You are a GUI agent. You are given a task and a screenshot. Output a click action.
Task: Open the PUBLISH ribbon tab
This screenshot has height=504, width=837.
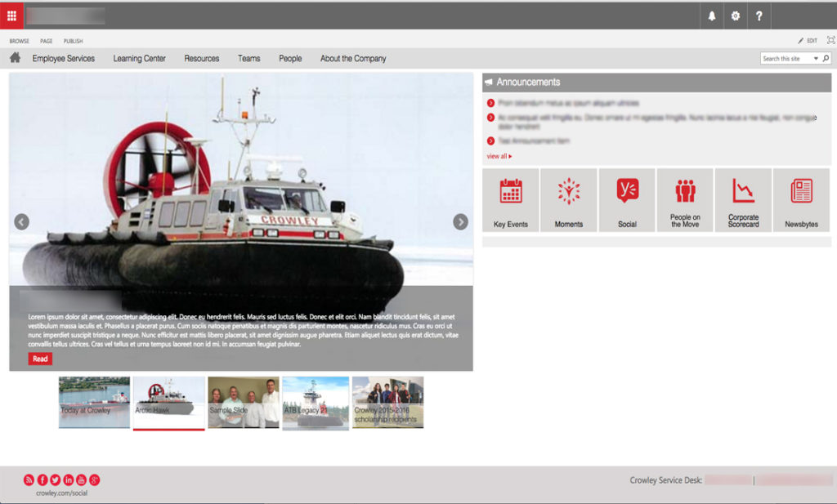[73, 41]
